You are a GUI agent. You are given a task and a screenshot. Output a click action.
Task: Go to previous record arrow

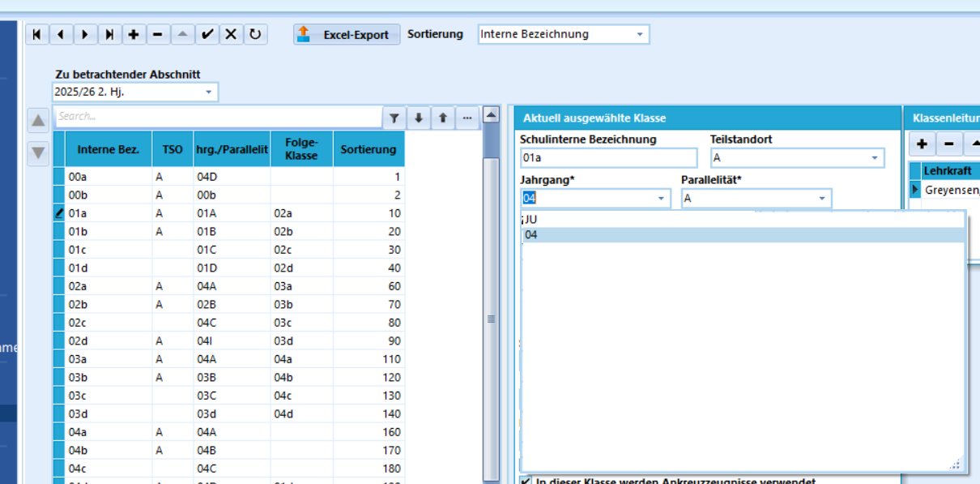click(61, 34)
